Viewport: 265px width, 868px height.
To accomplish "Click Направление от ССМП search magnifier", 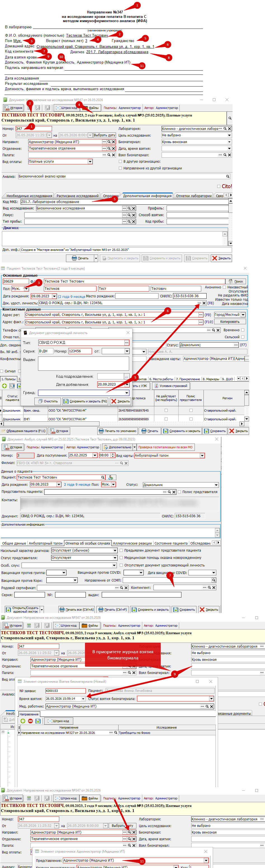I will click(x=214, y=580).
